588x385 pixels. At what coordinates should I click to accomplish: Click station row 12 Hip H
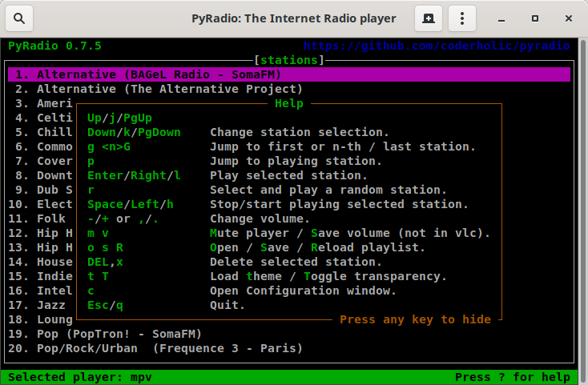pyautogui.click(x=41, y=233)
